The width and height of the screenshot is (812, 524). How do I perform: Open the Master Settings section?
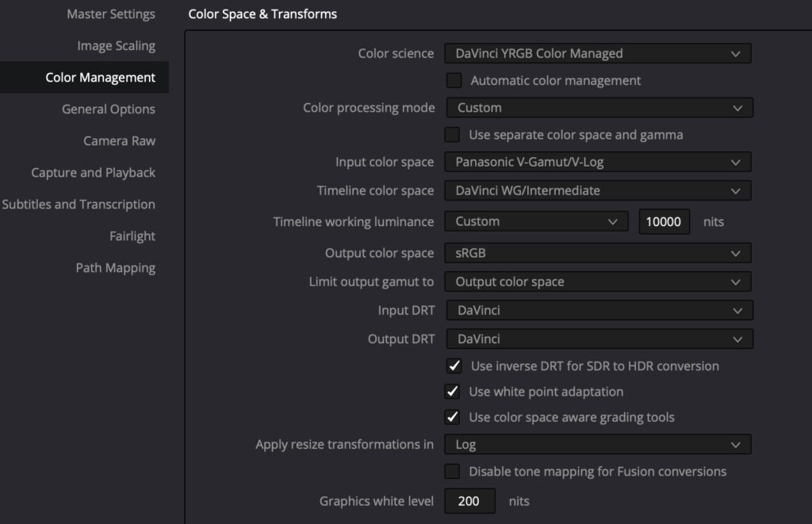111,14
